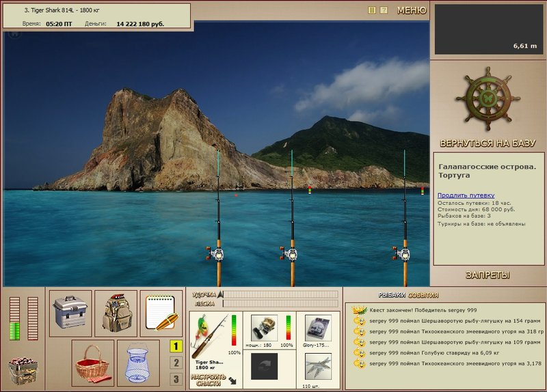Click the Glory-175 fishing line item
Screen dimensions: 547x392
click(x=317, y=328)
